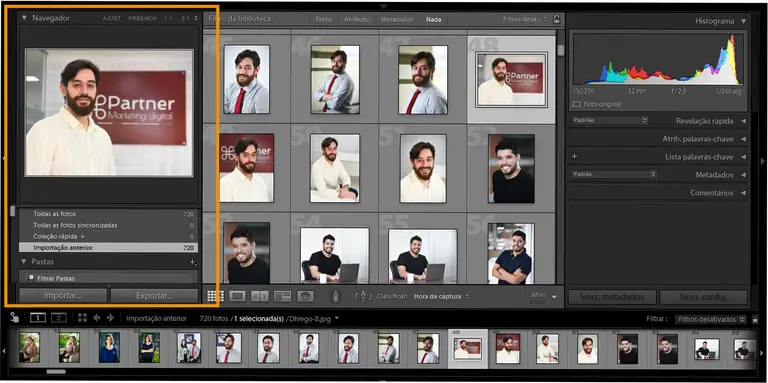Switch to Grid view icon in toolbar
768x383 pixels.
[215, 296]
